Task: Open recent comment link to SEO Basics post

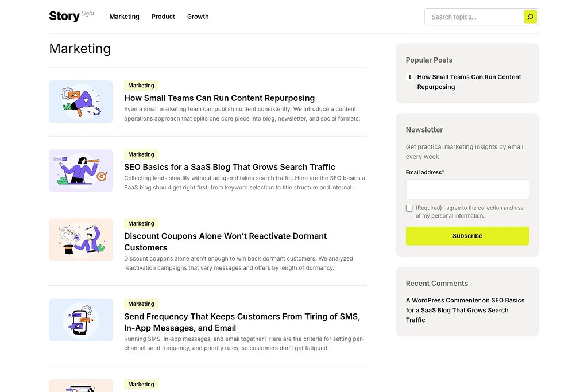Action: click(465, 311)
